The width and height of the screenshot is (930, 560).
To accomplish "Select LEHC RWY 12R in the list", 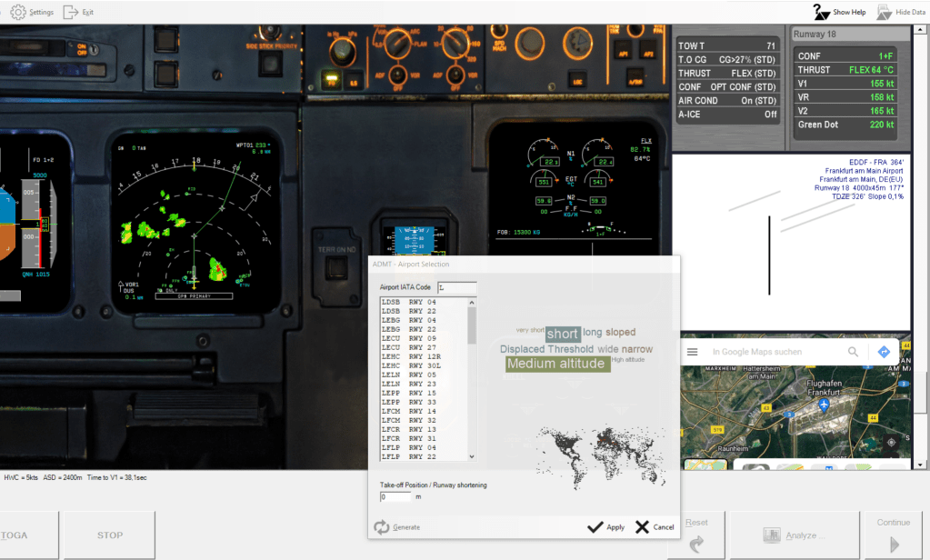I will point(409,357).
